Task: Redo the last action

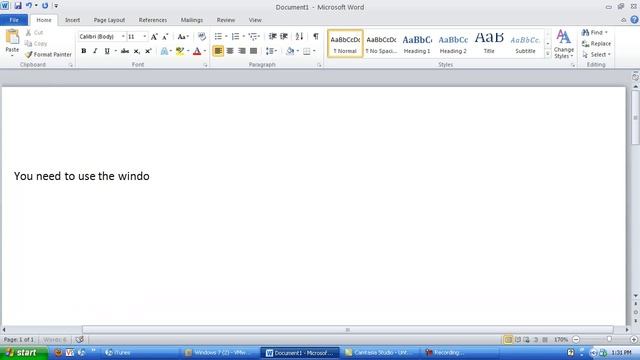Action: pyautogui.click(x=45, y=6)
